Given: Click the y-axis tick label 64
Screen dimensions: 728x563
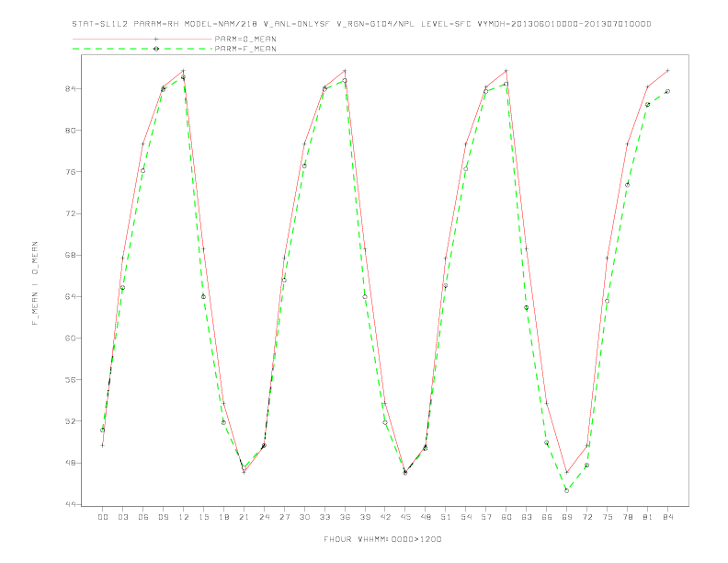Looking at the screenshot, I should (x=70, y=296).
